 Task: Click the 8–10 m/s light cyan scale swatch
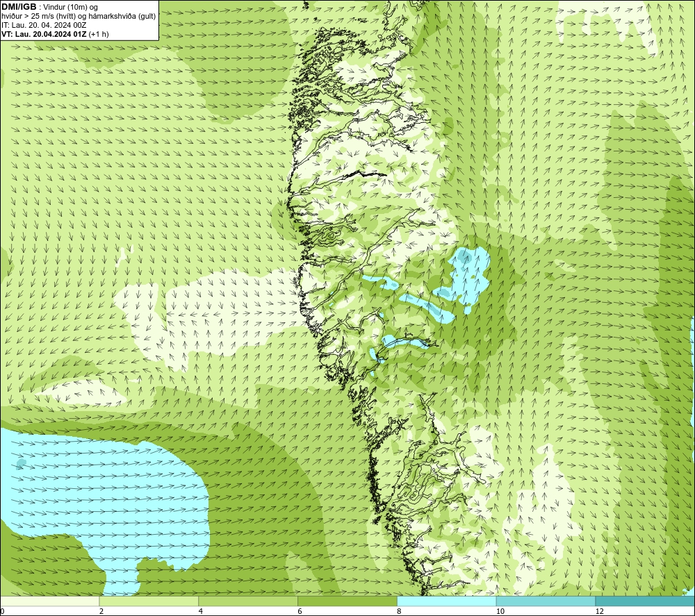coord(447,601)
